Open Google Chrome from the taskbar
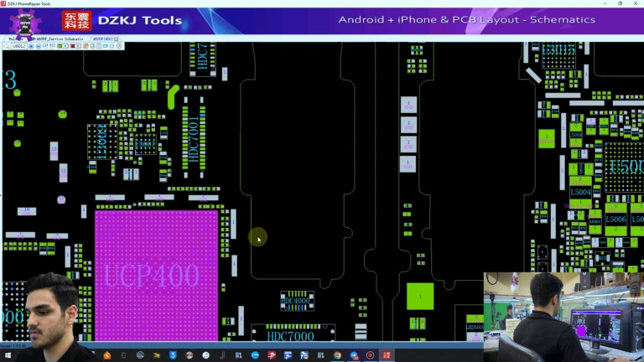644x362 pixels. tap(337, 355)
